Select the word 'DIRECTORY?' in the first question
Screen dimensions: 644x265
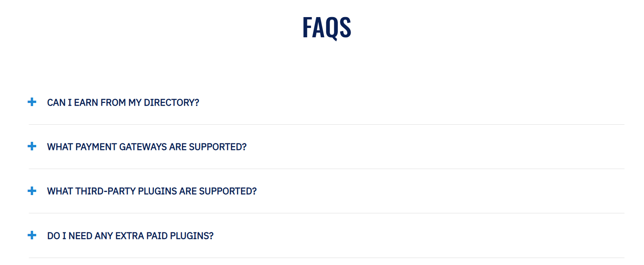tap(171, 103)
